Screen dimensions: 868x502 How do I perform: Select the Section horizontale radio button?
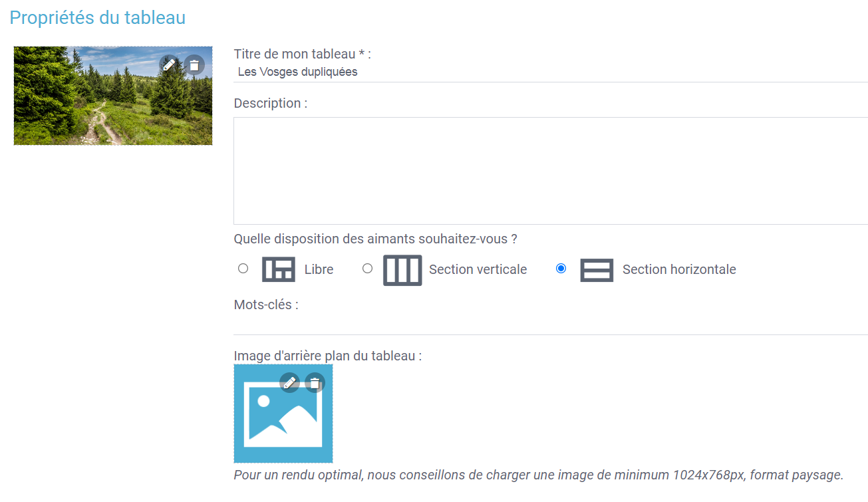tap(561, 269)
